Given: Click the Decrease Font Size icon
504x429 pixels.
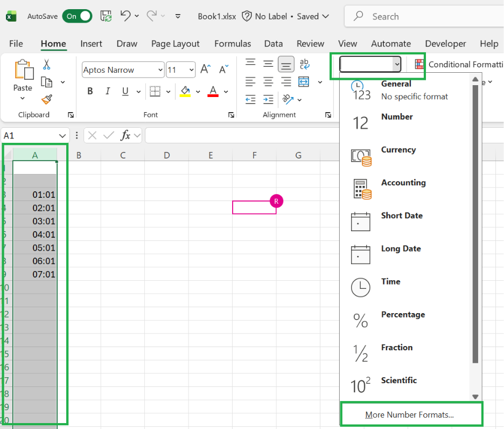Looking at the screenshot, I should [223, 69].
